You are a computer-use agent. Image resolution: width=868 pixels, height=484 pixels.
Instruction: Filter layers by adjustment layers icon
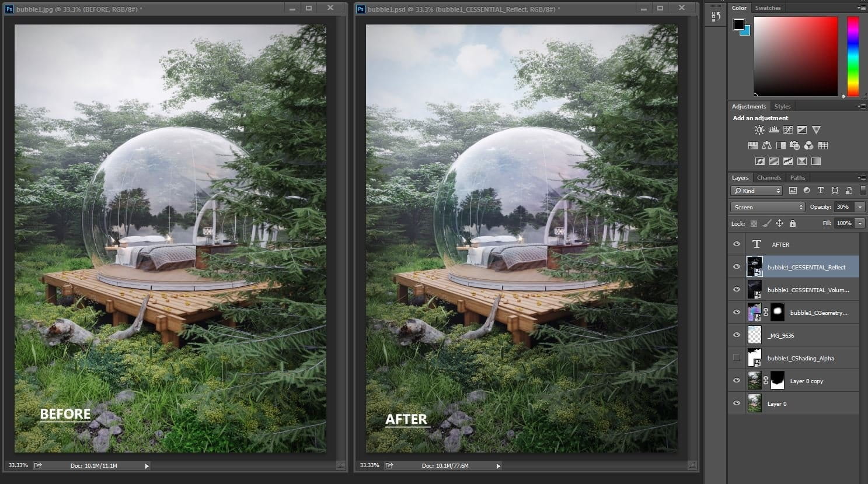tap(807, 191)
